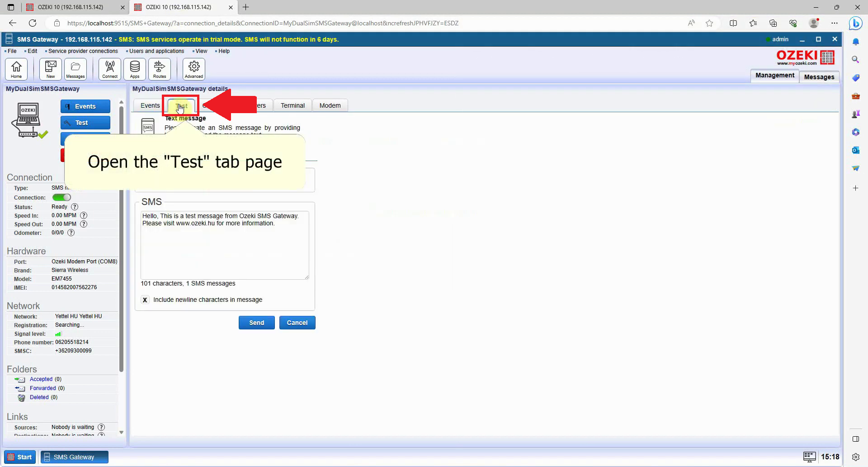Click the New message toolbar icon

pos(51,69)
